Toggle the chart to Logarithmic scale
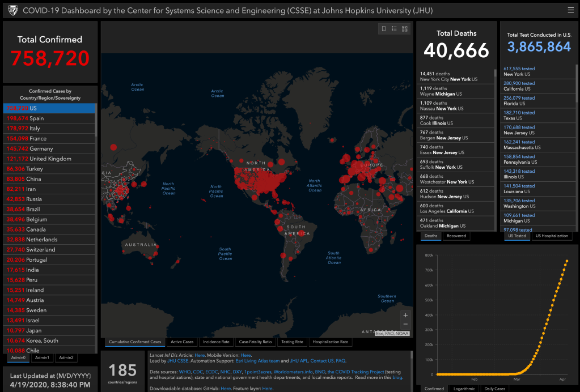 [464, 389]
